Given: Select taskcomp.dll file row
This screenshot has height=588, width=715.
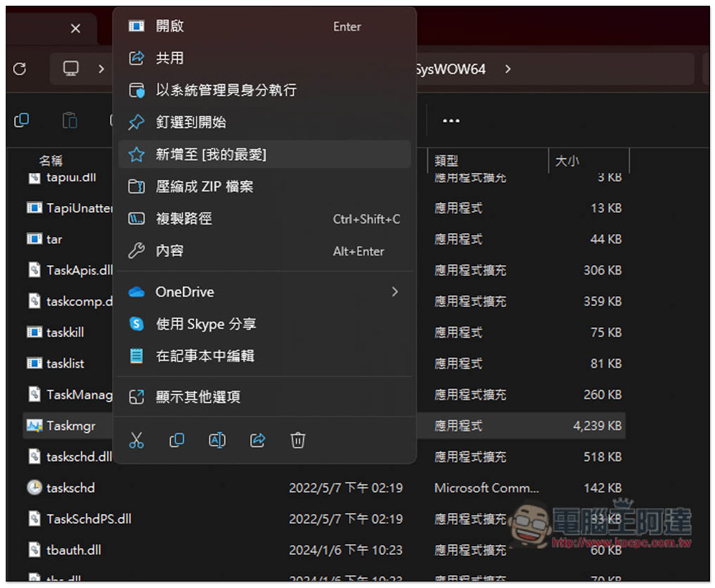Looking at the screenshot, I should point(324,302).
